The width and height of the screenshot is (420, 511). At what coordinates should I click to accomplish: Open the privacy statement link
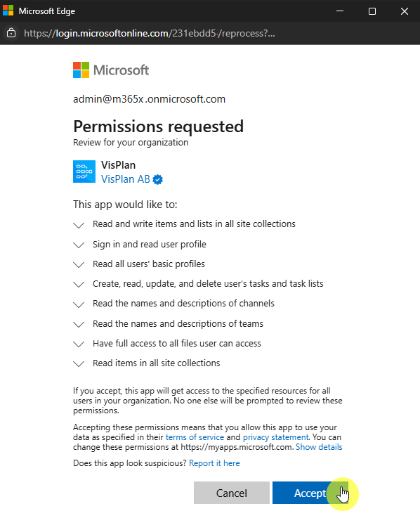point(275,437)
